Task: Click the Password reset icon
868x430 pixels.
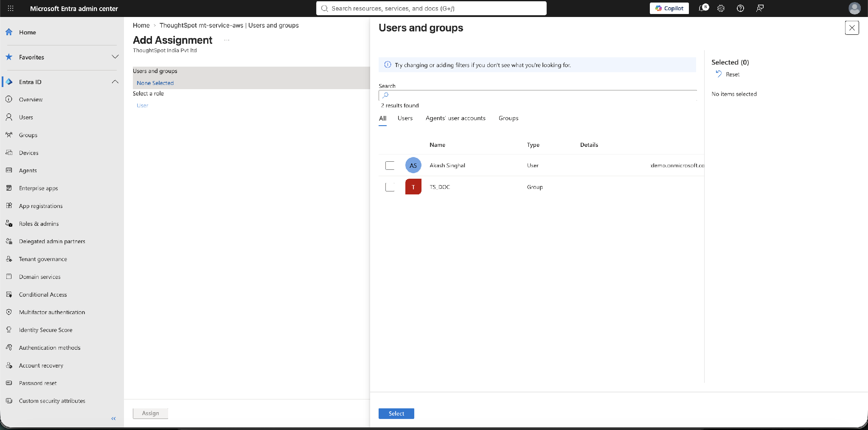Action: [9, 383]
